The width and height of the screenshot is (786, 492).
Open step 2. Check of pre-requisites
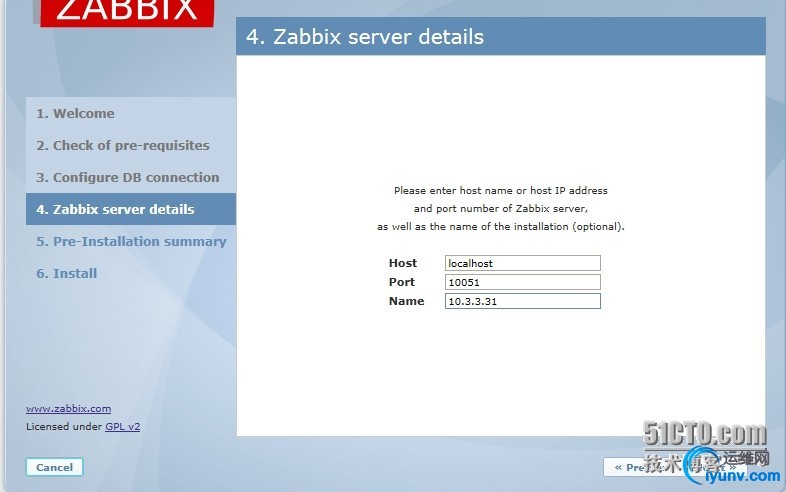(123, 145)
